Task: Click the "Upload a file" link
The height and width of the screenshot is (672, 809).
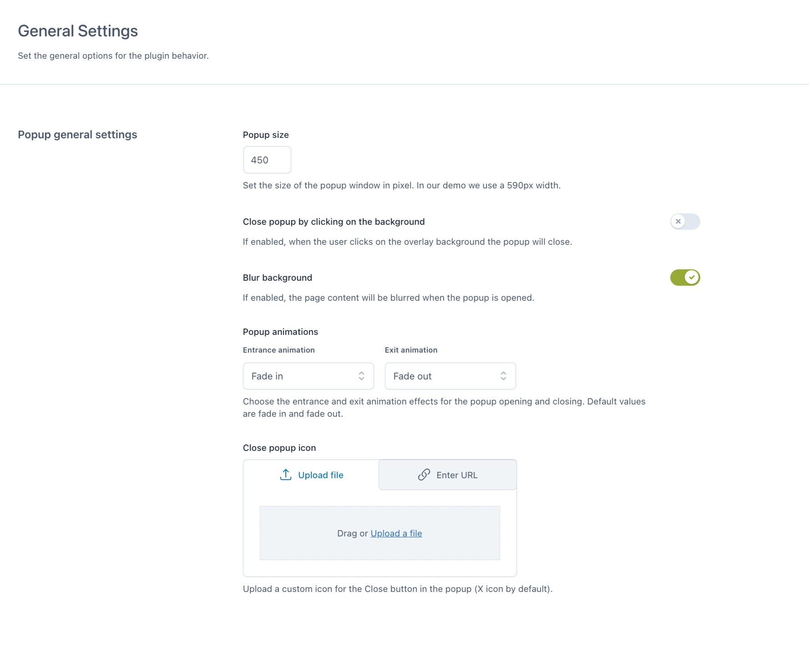Action: coord(396,533)
